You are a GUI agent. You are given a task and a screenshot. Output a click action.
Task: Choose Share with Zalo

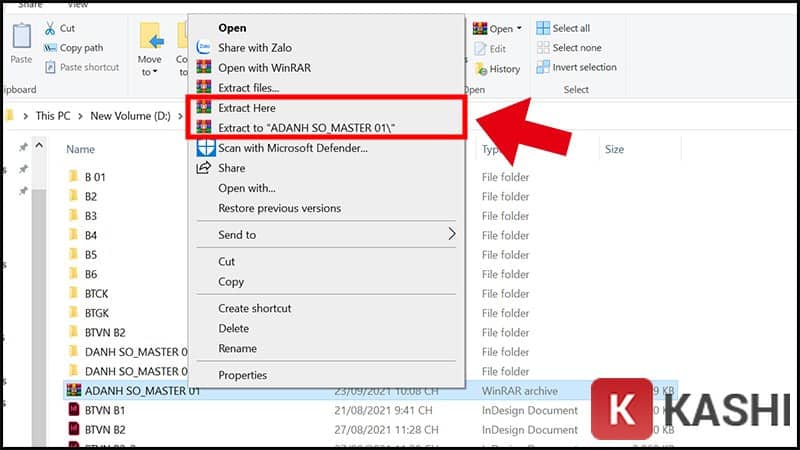click(x=327, y=47)
